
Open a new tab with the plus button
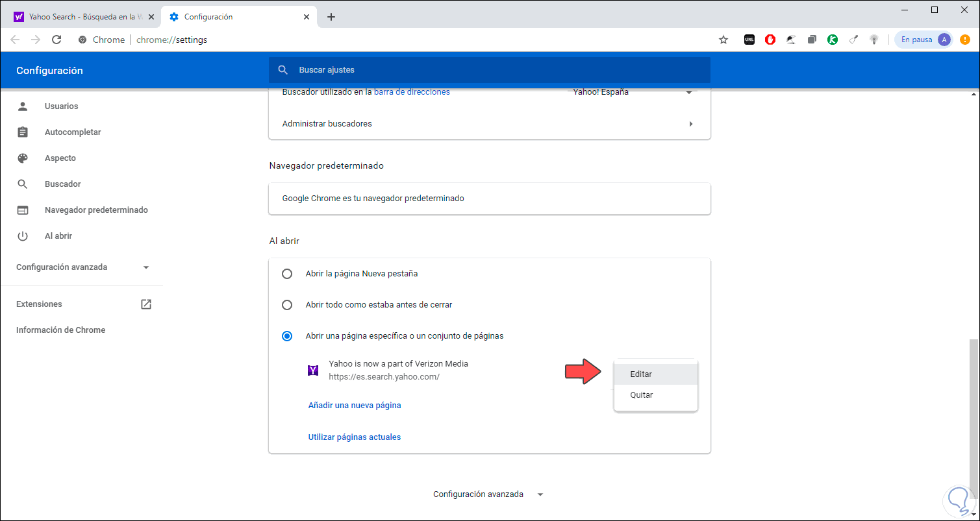331,17
